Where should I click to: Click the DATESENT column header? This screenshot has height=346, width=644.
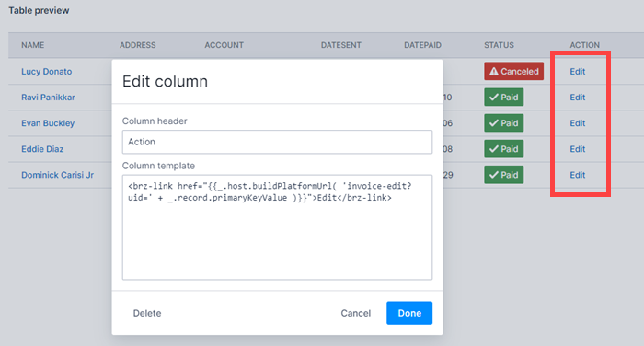(341, 45)
